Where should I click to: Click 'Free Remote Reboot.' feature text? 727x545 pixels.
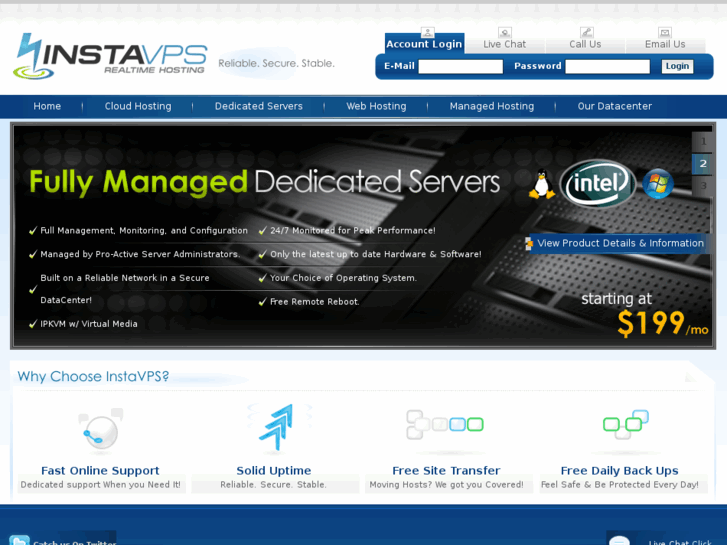[314, 301]
